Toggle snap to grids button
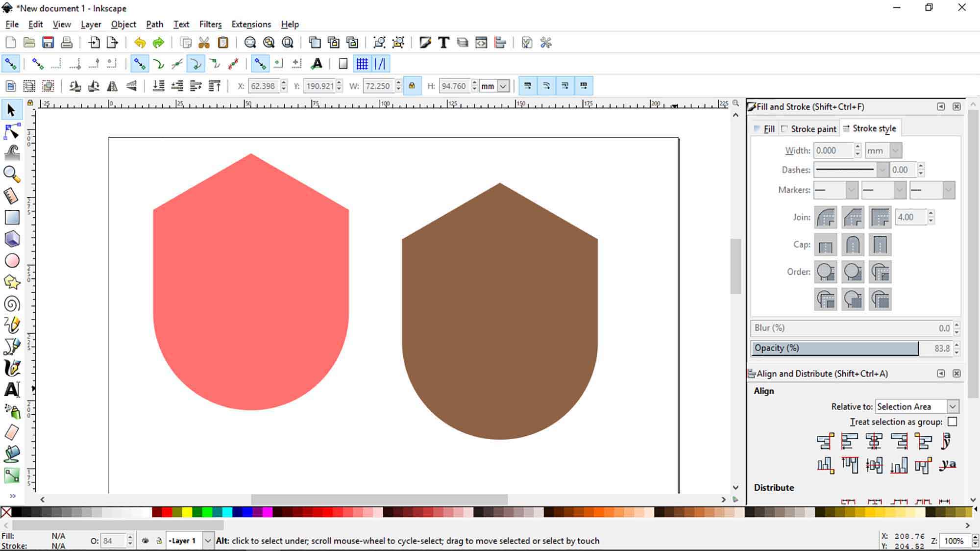Screen dimensions: 980x551 tap(362, 64)
